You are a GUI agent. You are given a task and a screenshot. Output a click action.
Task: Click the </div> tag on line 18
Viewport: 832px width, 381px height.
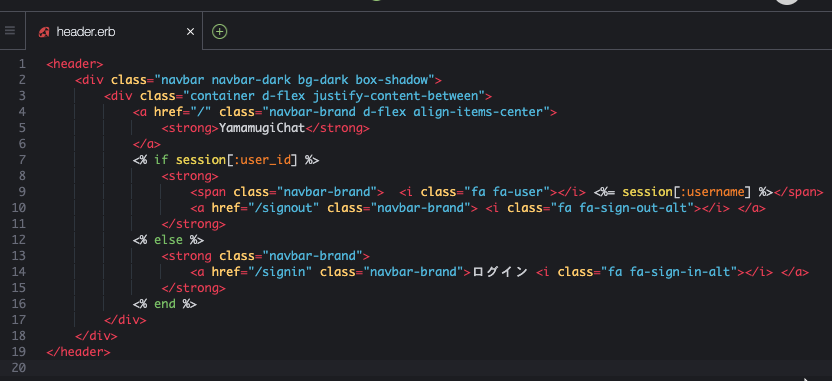[x=96, y=336]
